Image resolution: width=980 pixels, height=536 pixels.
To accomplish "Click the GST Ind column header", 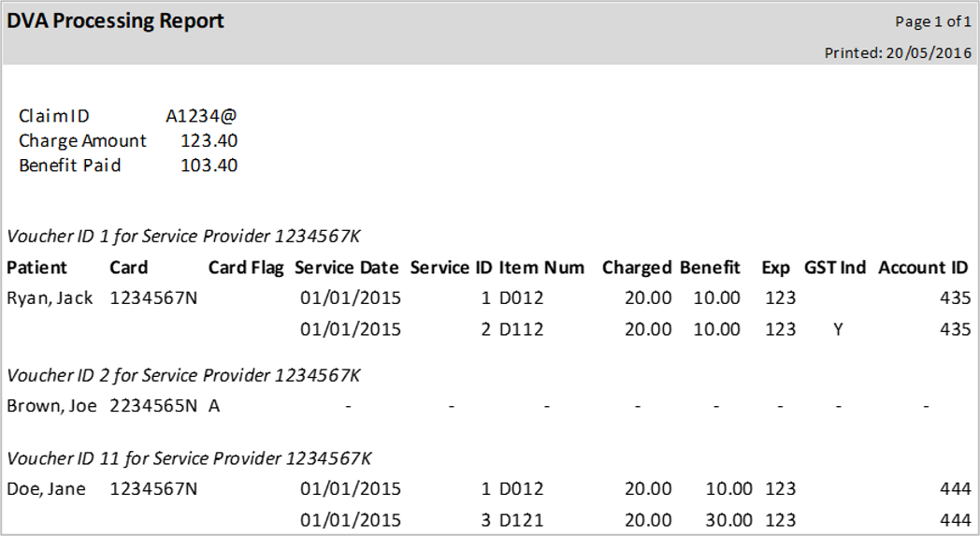I will click(835, 268).
